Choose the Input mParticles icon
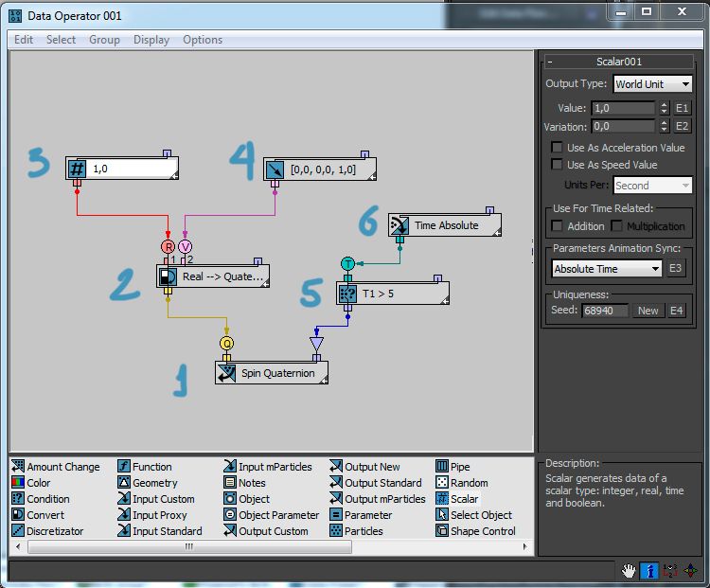 (x=230, y=466)
